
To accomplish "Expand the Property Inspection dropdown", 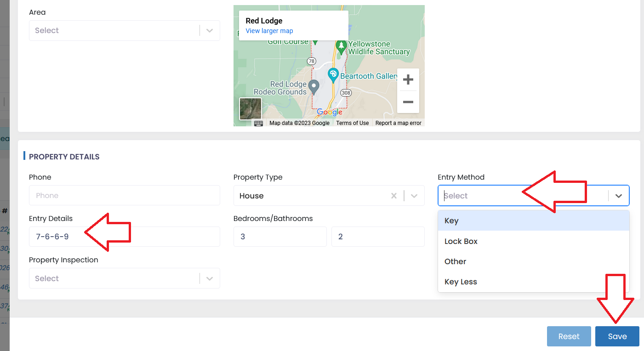I will 210,278.
